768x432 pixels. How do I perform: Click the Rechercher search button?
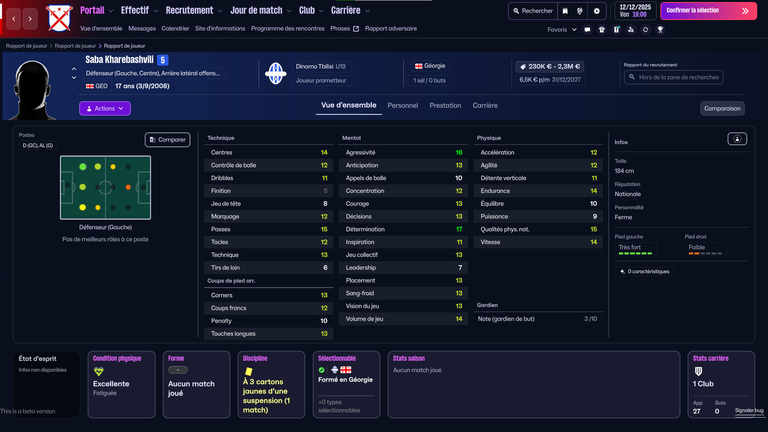[533, 11]
